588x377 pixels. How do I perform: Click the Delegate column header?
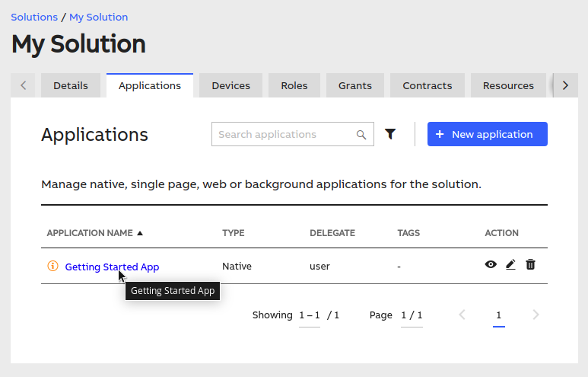click(332, 233)
